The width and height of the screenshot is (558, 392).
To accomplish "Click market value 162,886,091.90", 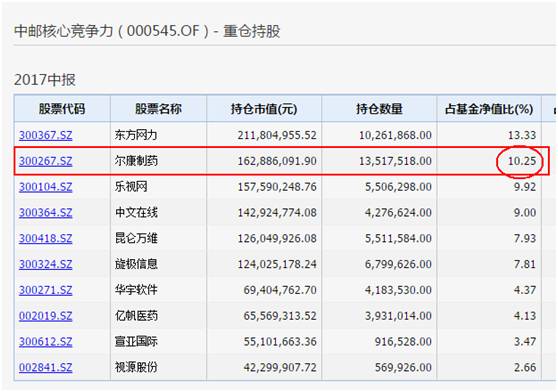I will point(277,161).
